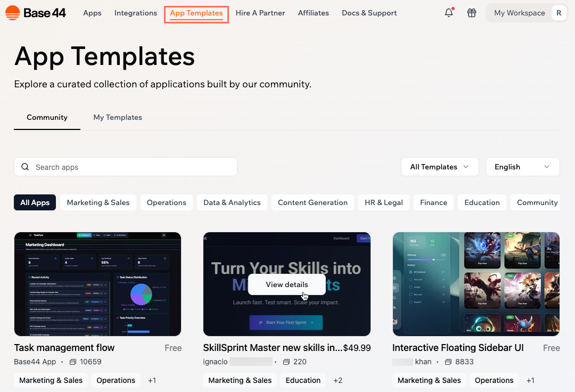The height and width of the screenshot is (392, 575).
Task: Toggle the Marketing & Sales filter
Action: (x=98, y=202)
